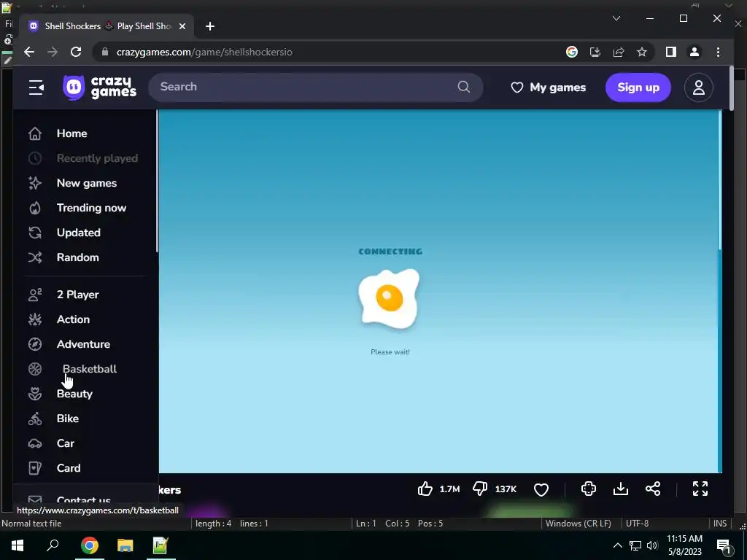Open the Chrome profile icon
Screen dimensions: 747x560
pos(694,52)
